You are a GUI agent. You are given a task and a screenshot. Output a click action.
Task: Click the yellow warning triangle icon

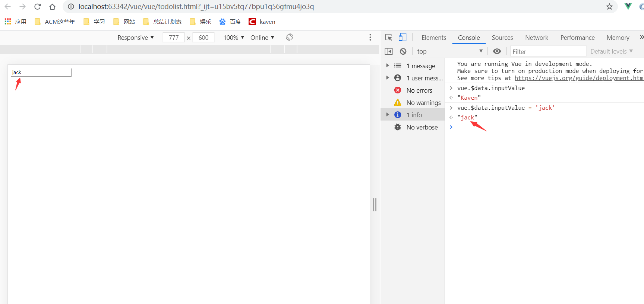(x=398, y=102)
